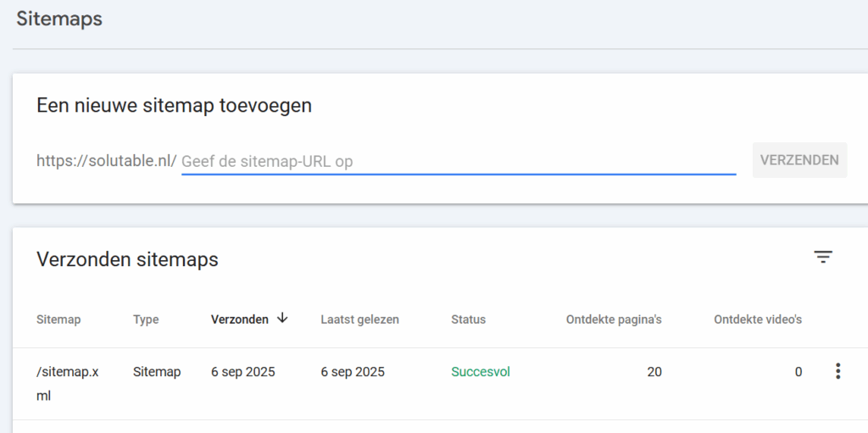Screen dimensions: 868x433
Task: Click the sitemap URL input field
Action: pos(458,161)
